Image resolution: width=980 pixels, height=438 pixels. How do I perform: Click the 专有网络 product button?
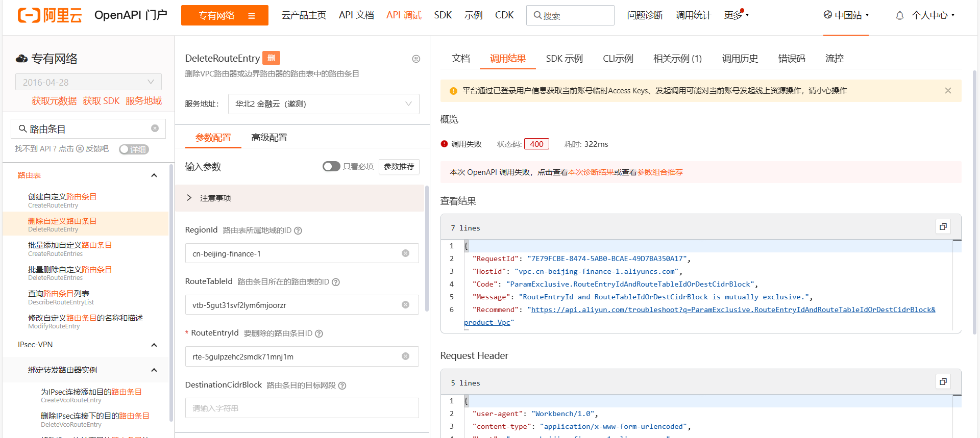coord(225,15)
